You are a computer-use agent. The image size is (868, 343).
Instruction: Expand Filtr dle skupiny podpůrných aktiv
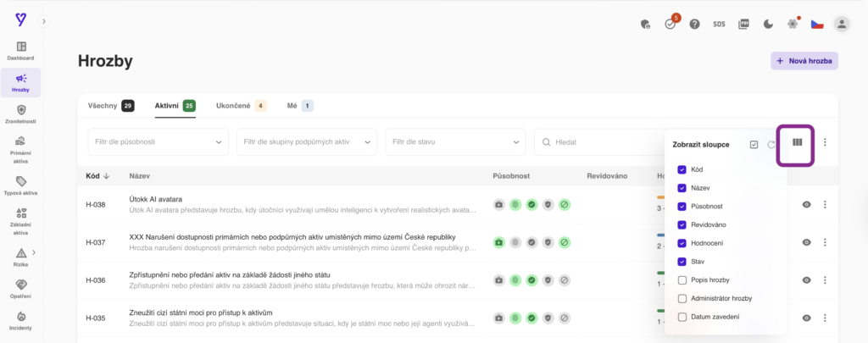(306, 142)
